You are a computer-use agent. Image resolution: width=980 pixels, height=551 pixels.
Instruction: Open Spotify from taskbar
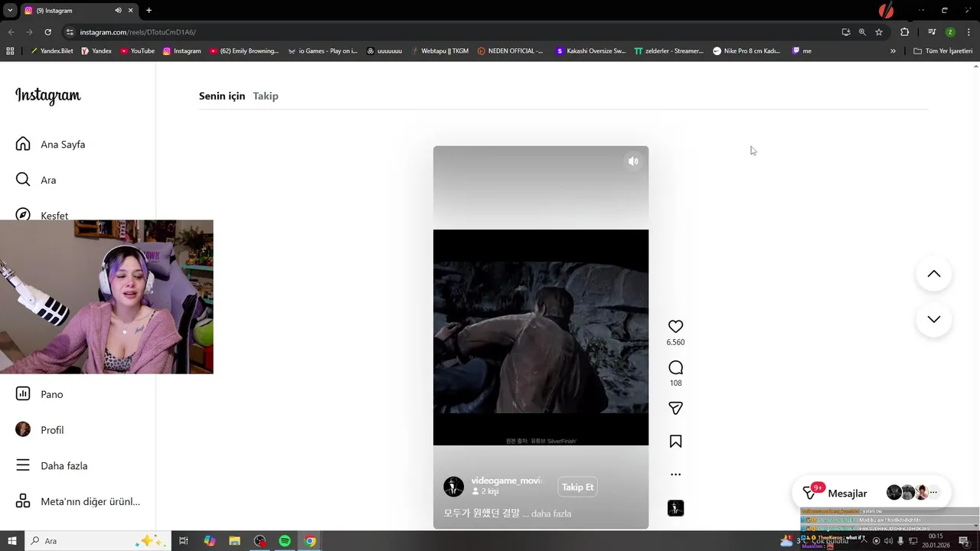pos(285,541)
